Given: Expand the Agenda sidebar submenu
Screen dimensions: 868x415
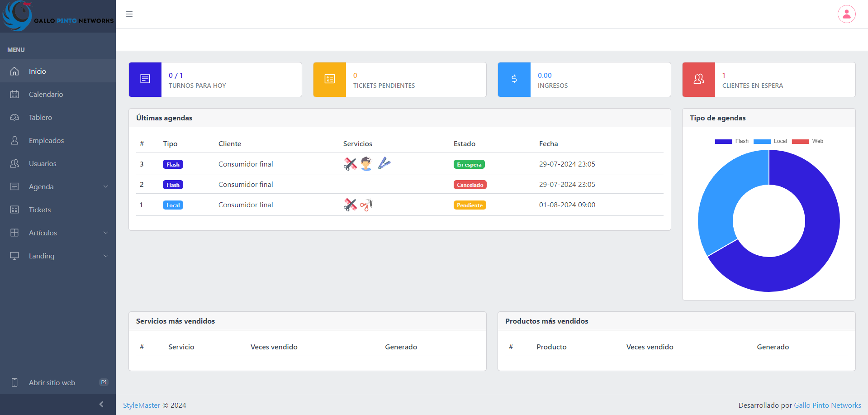Looking at the screenshot, I should (x=58, y=186).
